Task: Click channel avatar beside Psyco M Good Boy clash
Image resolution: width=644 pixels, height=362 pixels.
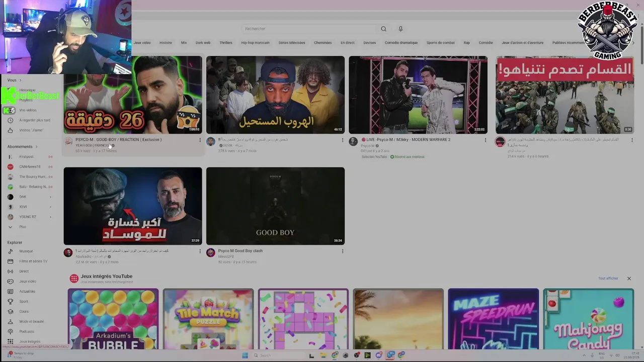Action: (x=211, y=252)
